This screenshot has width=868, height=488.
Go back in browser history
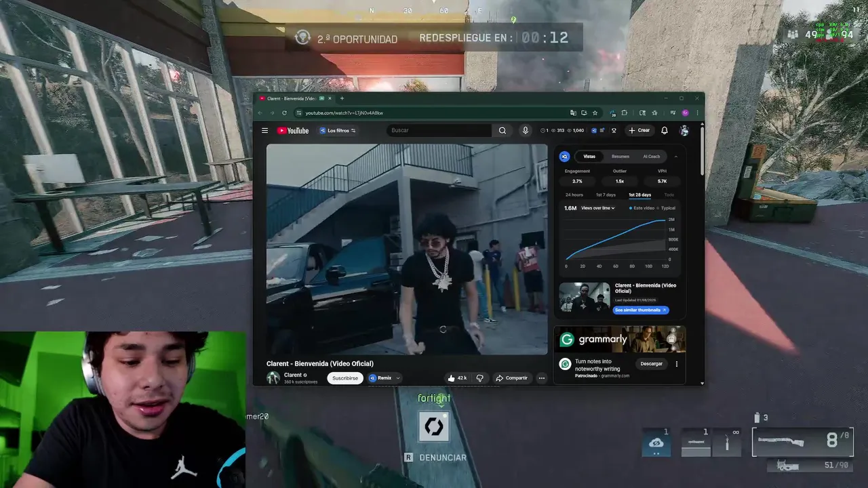(x=260, y=113)
